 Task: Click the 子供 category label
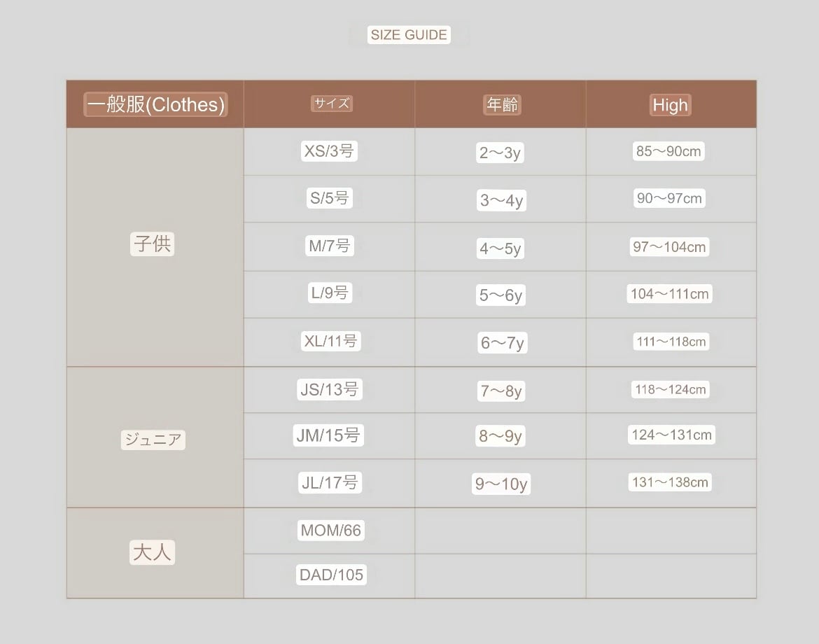(x=152, y=244)
